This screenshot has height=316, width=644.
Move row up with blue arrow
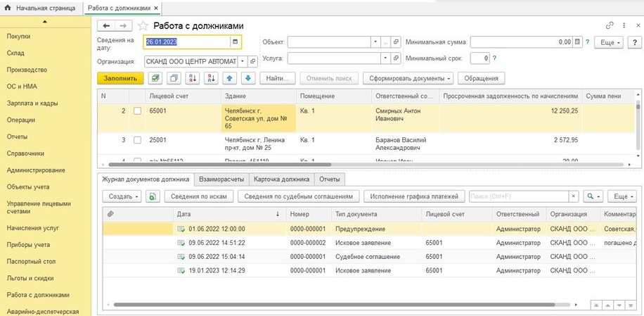point(230,78)
